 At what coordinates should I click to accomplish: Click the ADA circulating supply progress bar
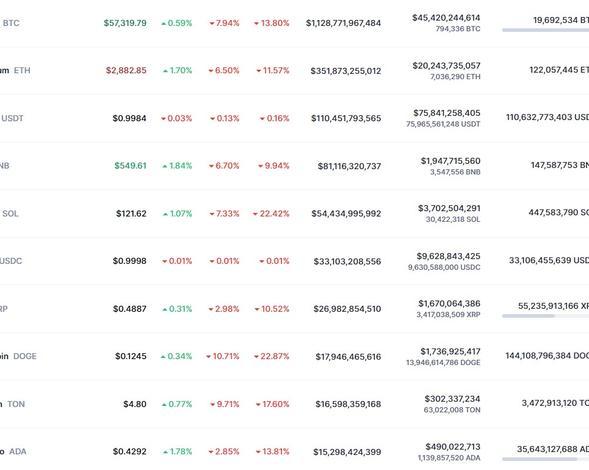[545, 459]
